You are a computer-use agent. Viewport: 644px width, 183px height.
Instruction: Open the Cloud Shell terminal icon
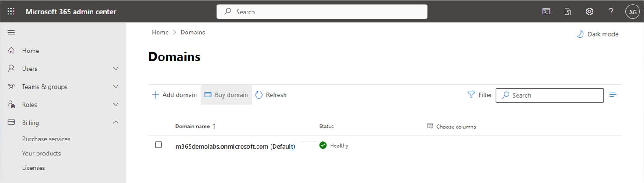point(546,12)
